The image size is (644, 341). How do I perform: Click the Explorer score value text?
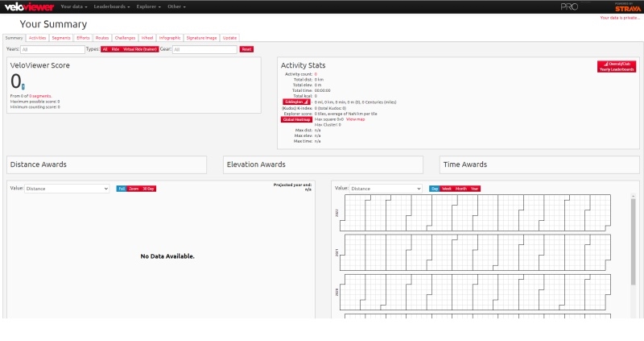[346, 114]
